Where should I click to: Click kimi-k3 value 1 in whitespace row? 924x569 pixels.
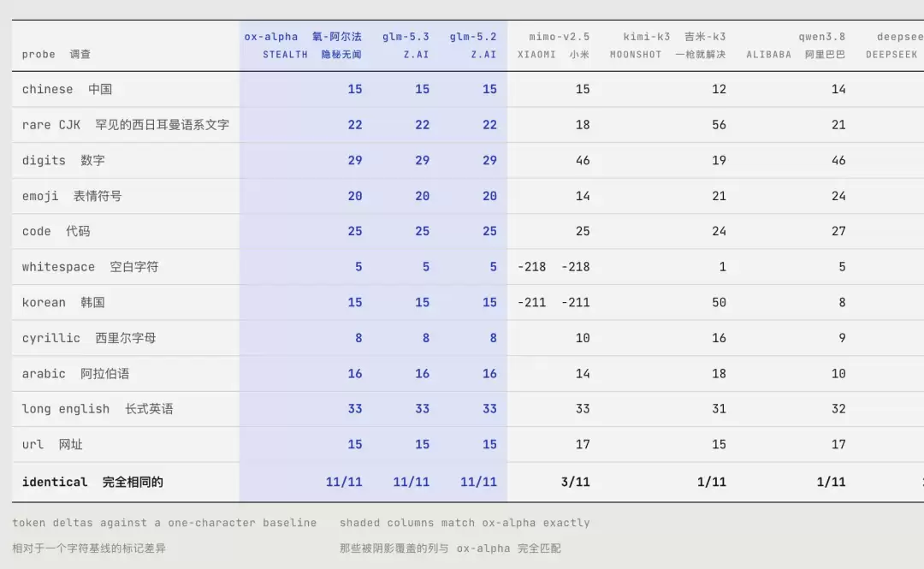pyautogui.click(x=722, y=266)
